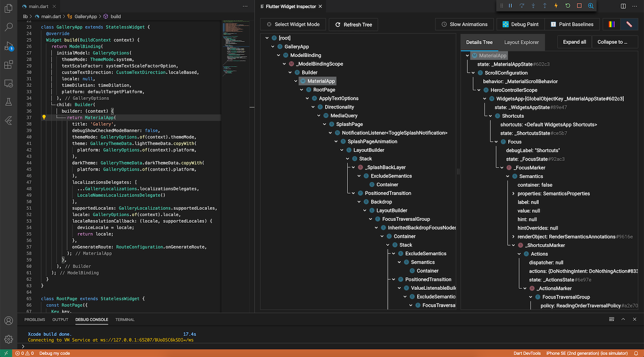Trigger a Hot Reload with the lightning icon
This screenshot has height=357, width=644.
[556, 6]
